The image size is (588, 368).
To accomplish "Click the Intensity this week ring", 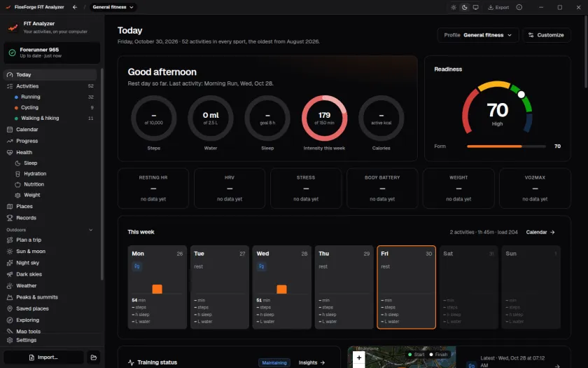I will tap(324, 118).
